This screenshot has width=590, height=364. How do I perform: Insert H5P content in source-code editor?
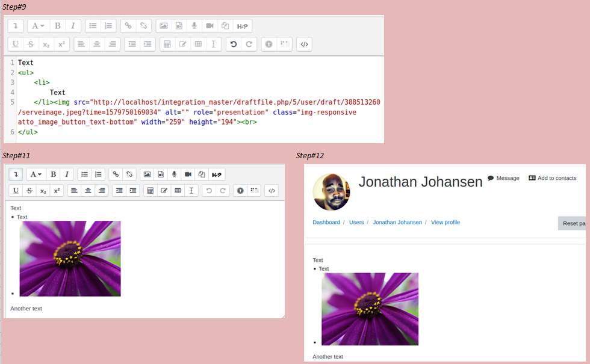(x=242, y=26)
